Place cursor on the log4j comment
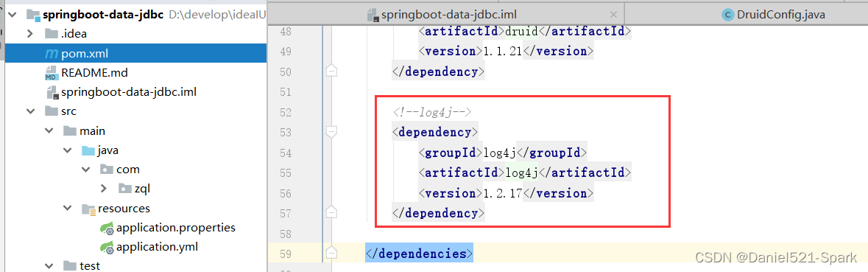The width and height of the screenshot is (868, 272). coord(431,113)
